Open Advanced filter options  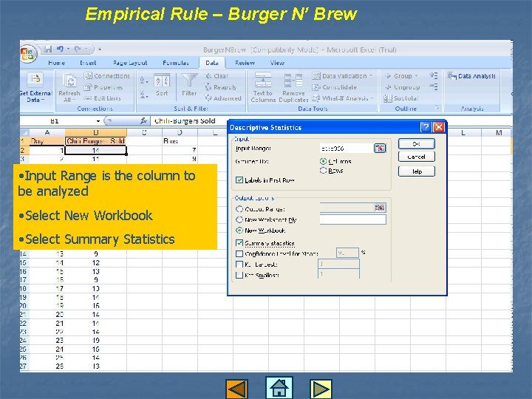click(x=223, y=98)
